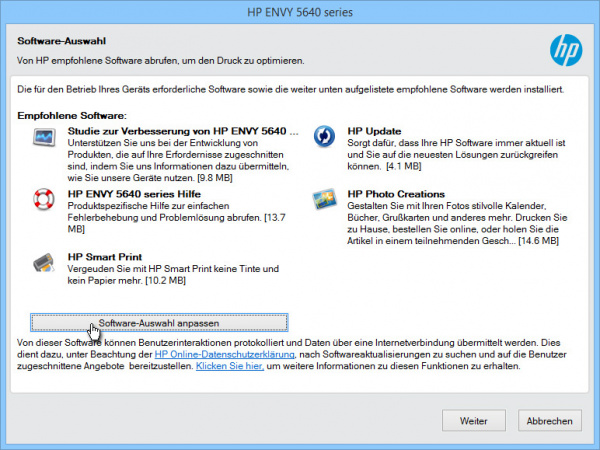Select the 'HP ENVY 5640 series Hilfe' title
Viewport: 600px width, 450px height.
(132, 194)
